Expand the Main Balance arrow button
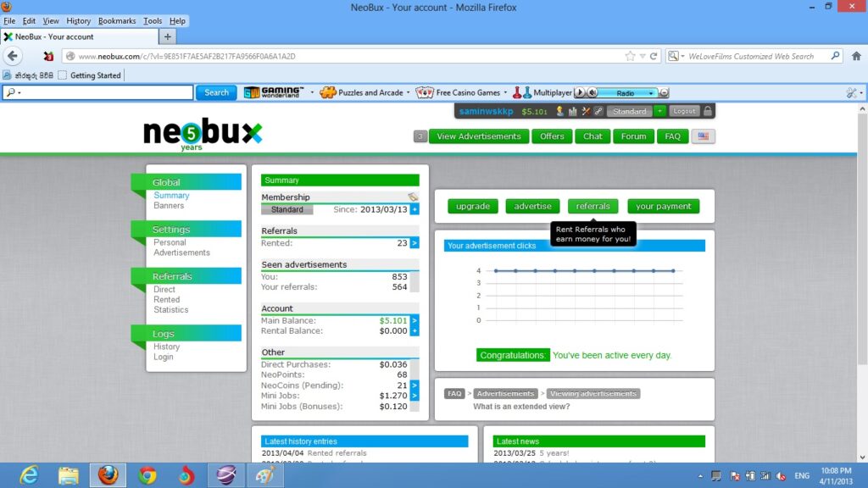 click(415, 321)
